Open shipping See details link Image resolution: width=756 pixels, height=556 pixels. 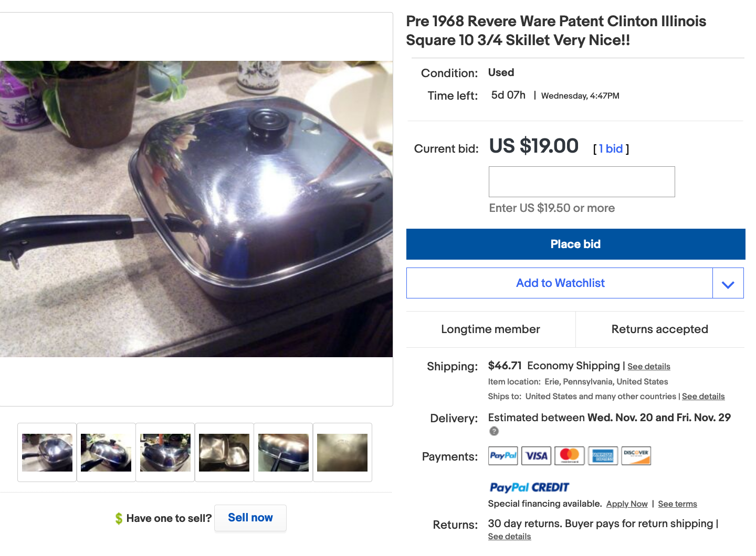[x=649, y=367]
